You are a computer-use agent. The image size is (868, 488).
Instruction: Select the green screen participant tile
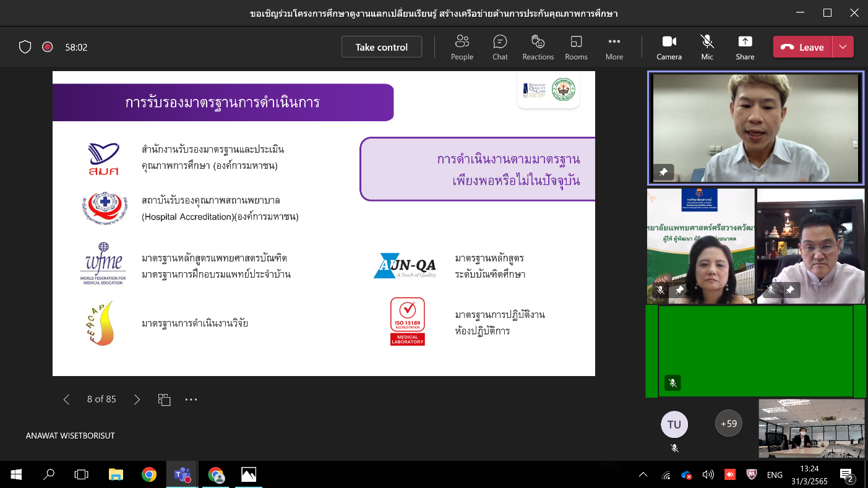point(755,351)
